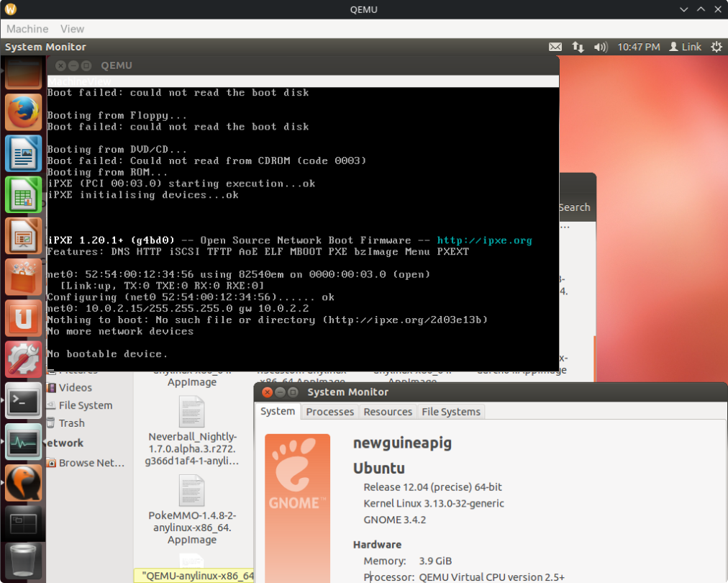The width and height of the screenshot is (728, 583).
Task: Click the files/home icon atop the launcher
Action: tap(23, 73)
